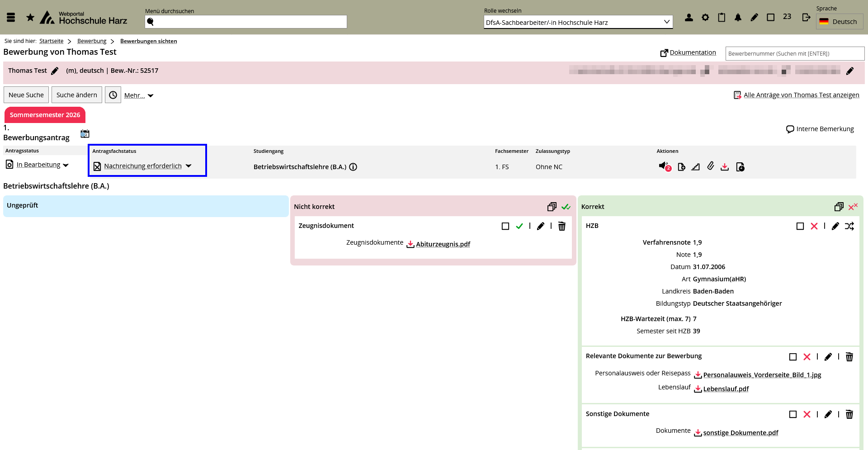The height and width of the screenshot is (450, 868).
Task: Check the Sonstige Dokumente checkbox
Action: coord(793,414)
